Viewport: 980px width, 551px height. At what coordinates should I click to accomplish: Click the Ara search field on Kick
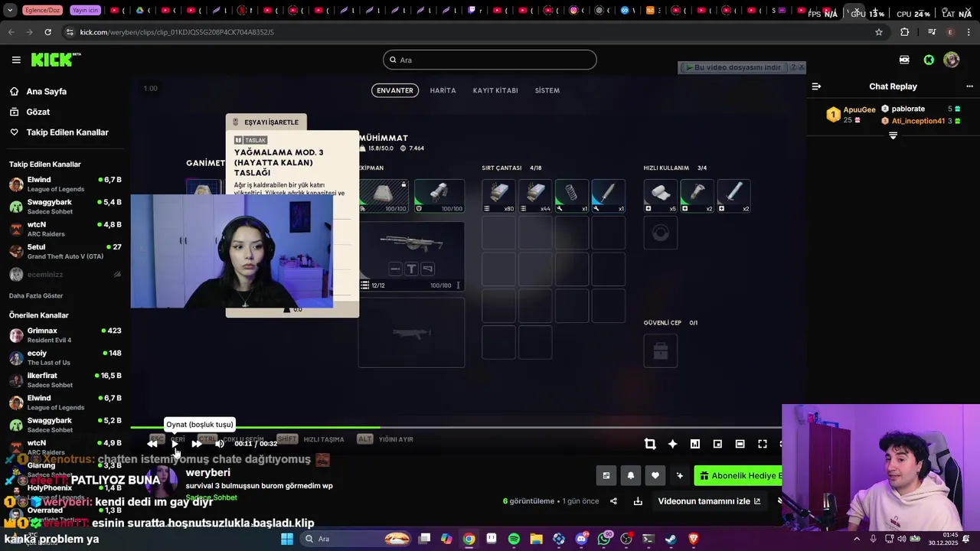(x=490, y=60)
